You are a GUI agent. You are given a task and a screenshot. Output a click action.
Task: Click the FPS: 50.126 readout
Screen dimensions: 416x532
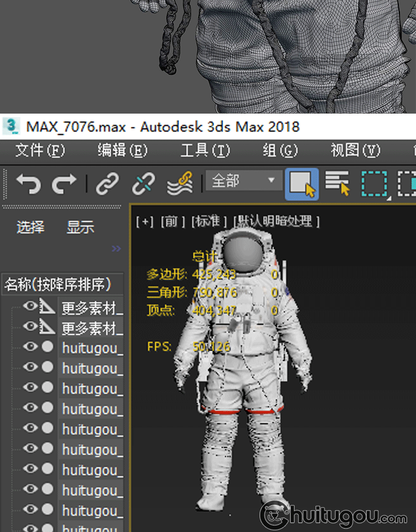189,346
